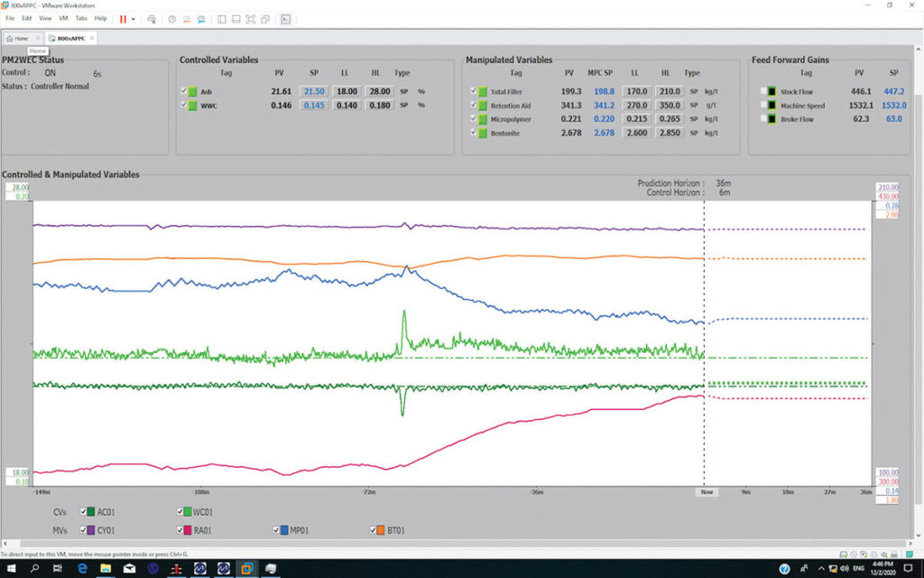Image resolution: width=924 pixels, height=578 pixels.
Task: Open the VM menu
Action: 62,18
